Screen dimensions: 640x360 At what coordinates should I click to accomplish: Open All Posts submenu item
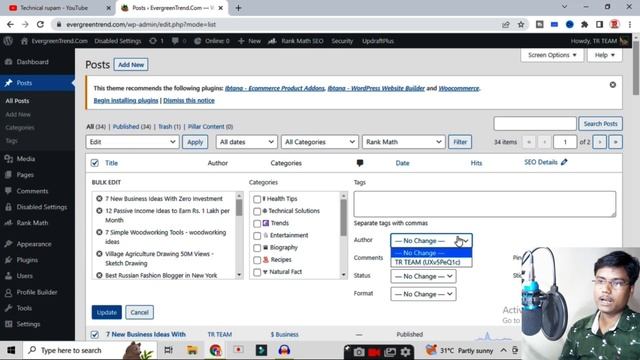[x=17, y=101]
